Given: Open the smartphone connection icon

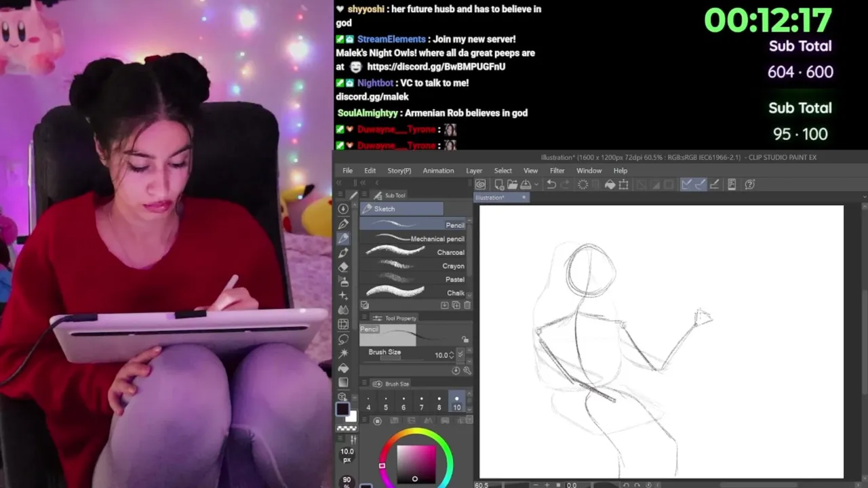Looking at the screenshot, I should [732, 184].
